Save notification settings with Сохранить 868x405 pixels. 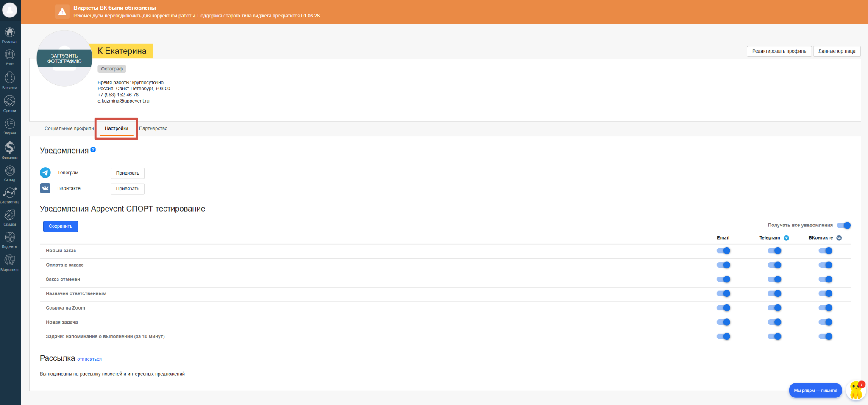[x=61, y=226]
